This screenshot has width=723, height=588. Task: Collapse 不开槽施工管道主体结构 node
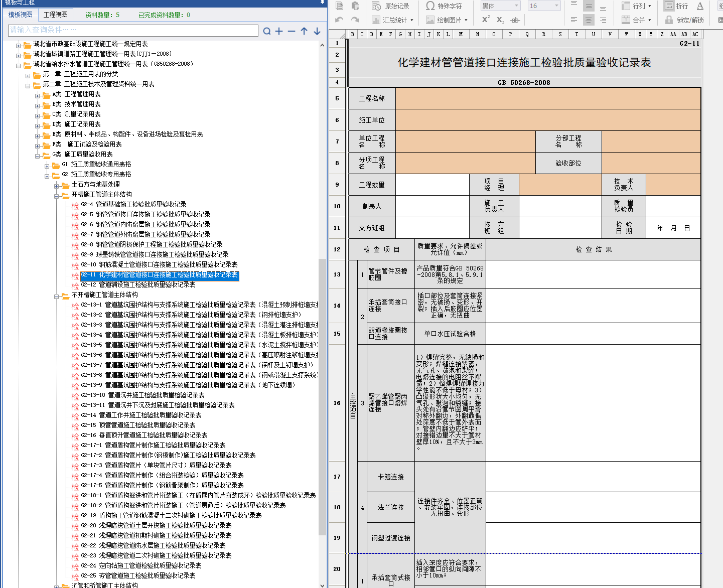pos(57,296)
